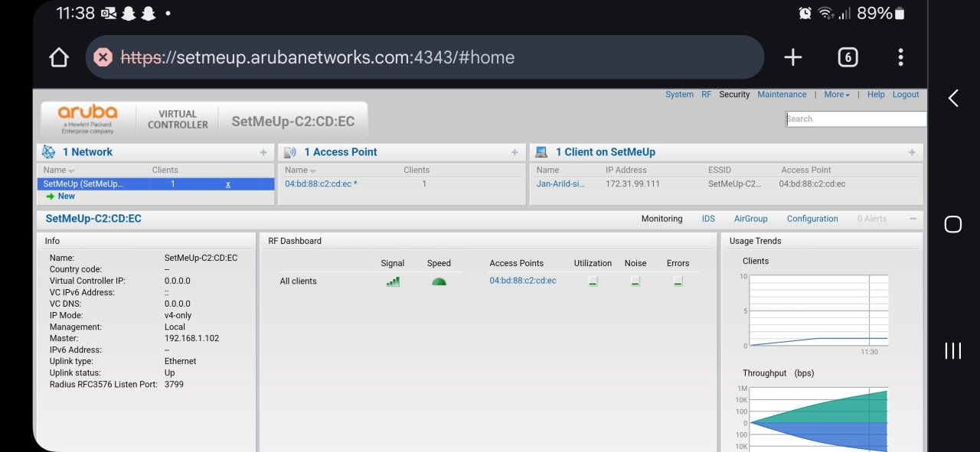Click the IP Mode value v4-only
The height and width of the screenshot is (452, 980).
pos(178,315)
